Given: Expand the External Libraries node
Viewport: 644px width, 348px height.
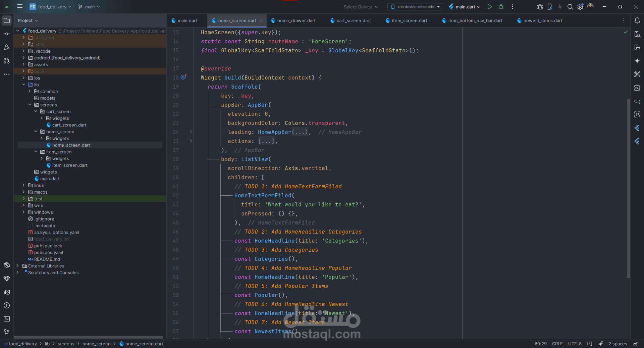Looking at the screenshot, I should tap(17, 266).
